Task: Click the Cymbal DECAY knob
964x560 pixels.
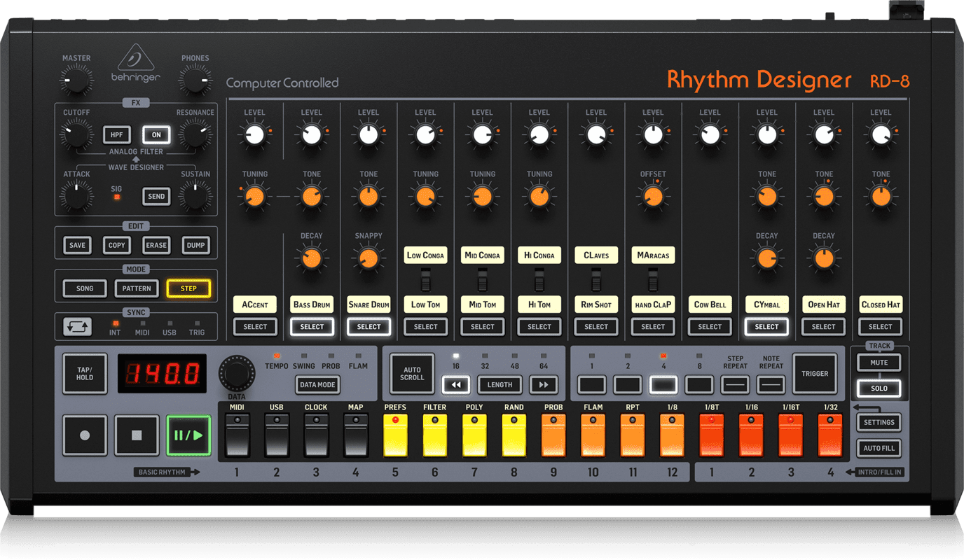Action: click(766, 259)
